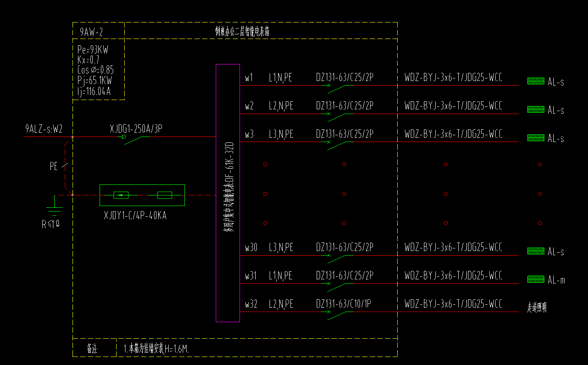Select L2,N,PE phase text in row w32

281,304
